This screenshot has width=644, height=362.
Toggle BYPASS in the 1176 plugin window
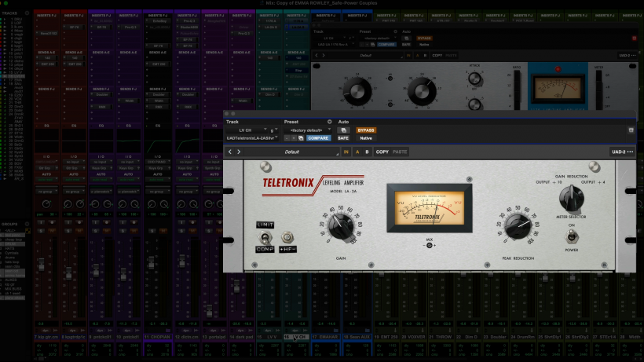point(424,38)
